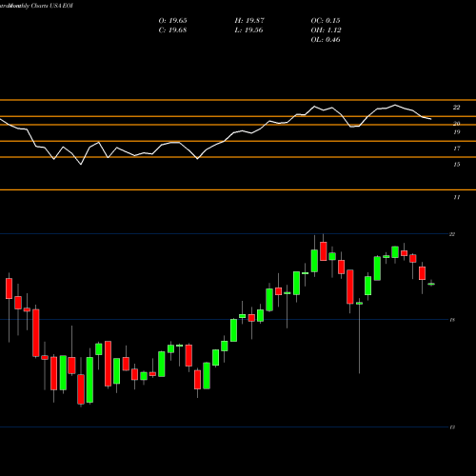
Task: Click axis label 13 in the candlestick panel
Action: 452,427
